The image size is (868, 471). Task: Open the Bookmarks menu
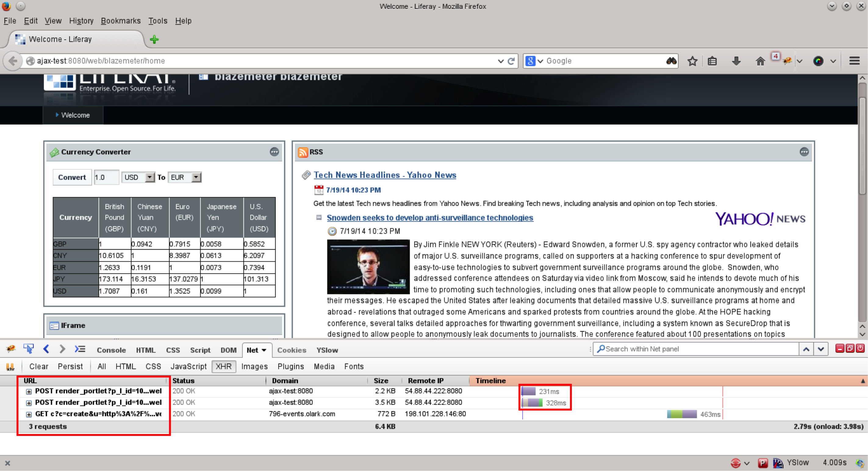click(x=121, y=21)
